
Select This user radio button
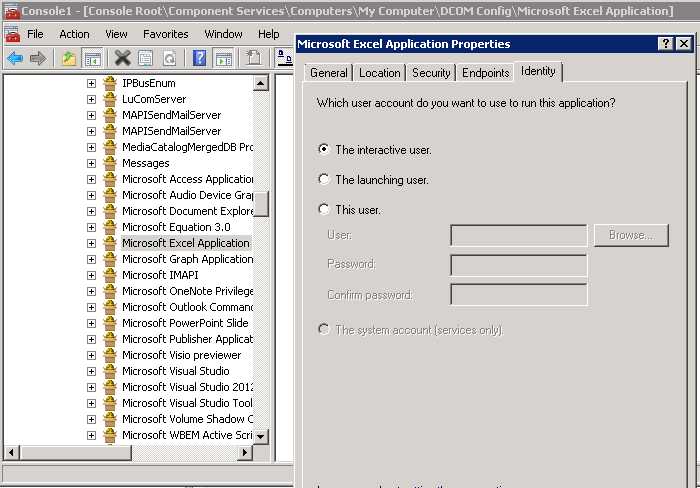coord(324,209)
